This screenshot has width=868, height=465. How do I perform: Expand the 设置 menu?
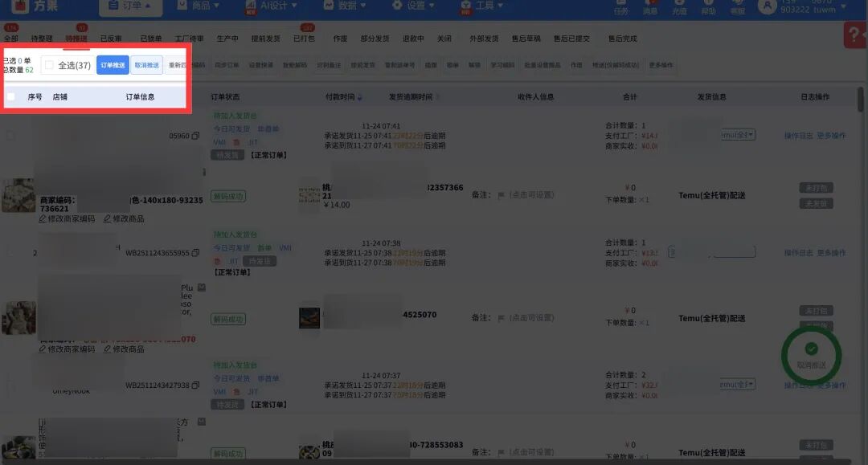point(413,6)
